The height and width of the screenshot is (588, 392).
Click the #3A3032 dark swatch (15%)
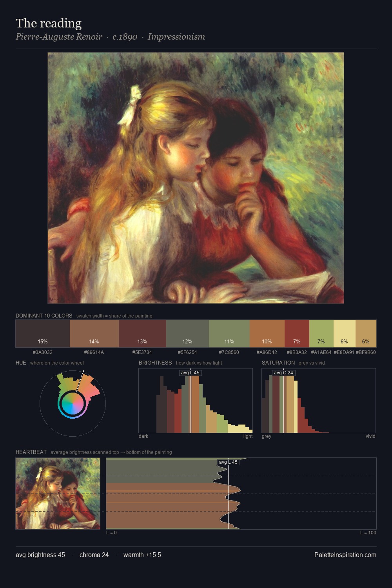(43, 334)
